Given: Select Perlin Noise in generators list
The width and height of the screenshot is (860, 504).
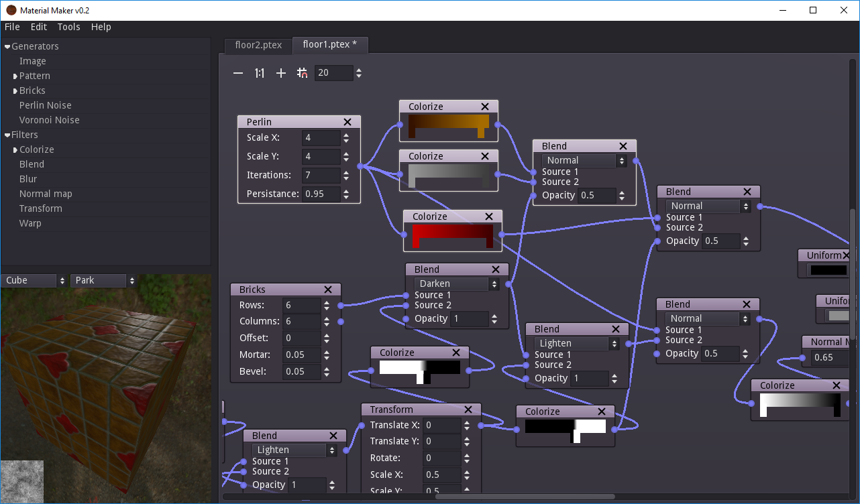Looking at the screenshot, I should click(45, 105).
